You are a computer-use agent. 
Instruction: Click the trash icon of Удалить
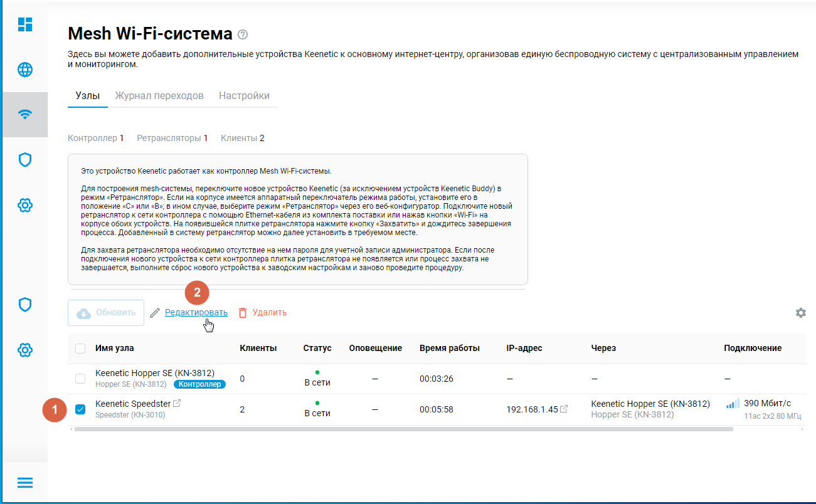pos(243,312)
